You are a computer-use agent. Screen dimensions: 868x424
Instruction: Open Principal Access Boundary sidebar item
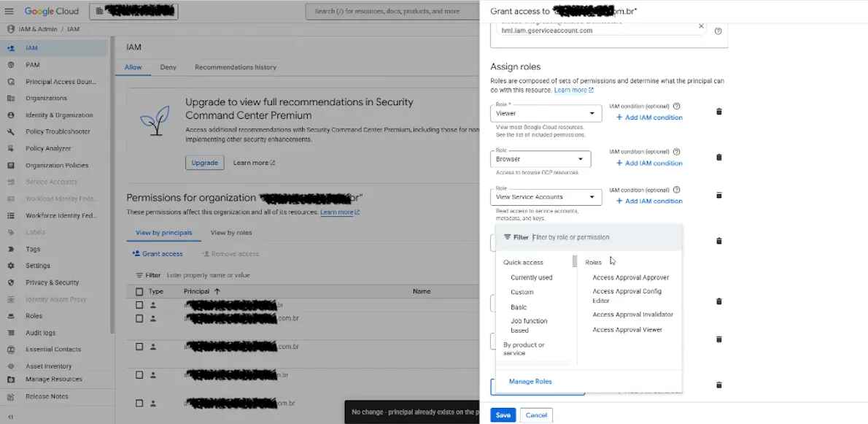coord(61,81)
